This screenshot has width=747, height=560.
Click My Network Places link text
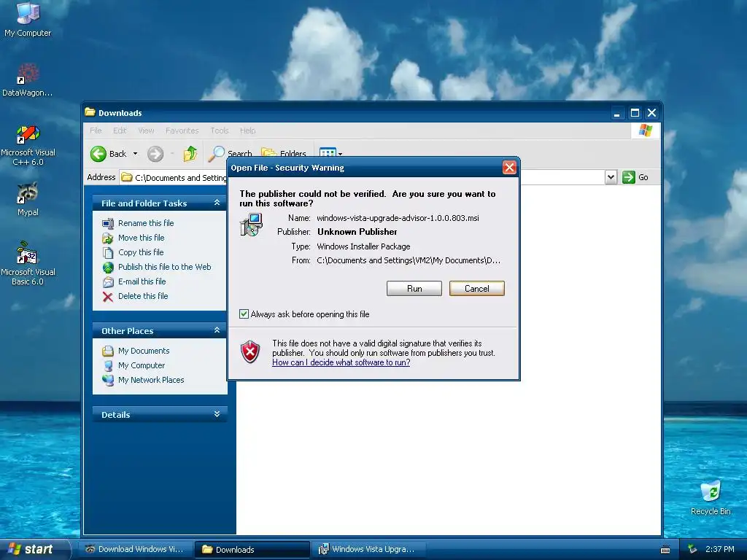(x=151, y=380)
